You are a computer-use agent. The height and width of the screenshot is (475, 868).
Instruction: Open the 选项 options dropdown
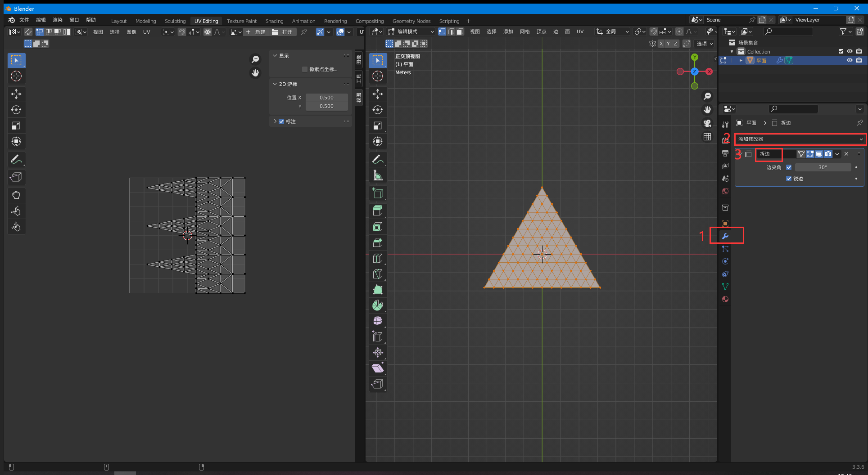click(x=705, y=44)
